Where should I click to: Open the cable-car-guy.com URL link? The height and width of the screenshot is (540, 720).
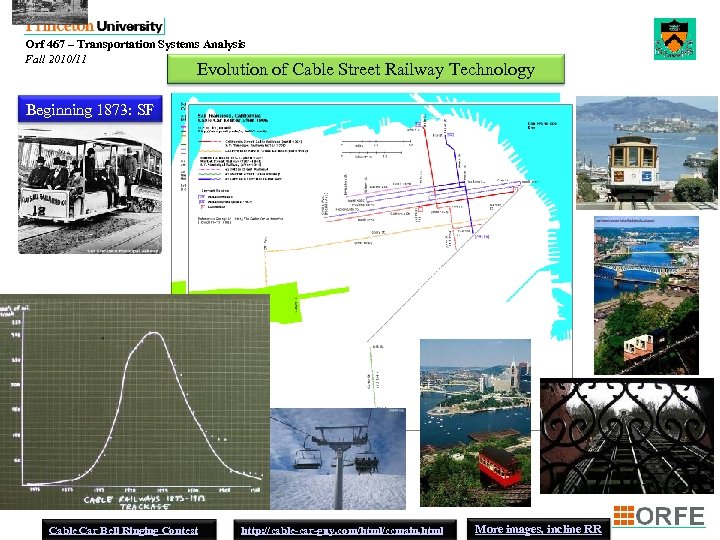(x=342, y=530)
